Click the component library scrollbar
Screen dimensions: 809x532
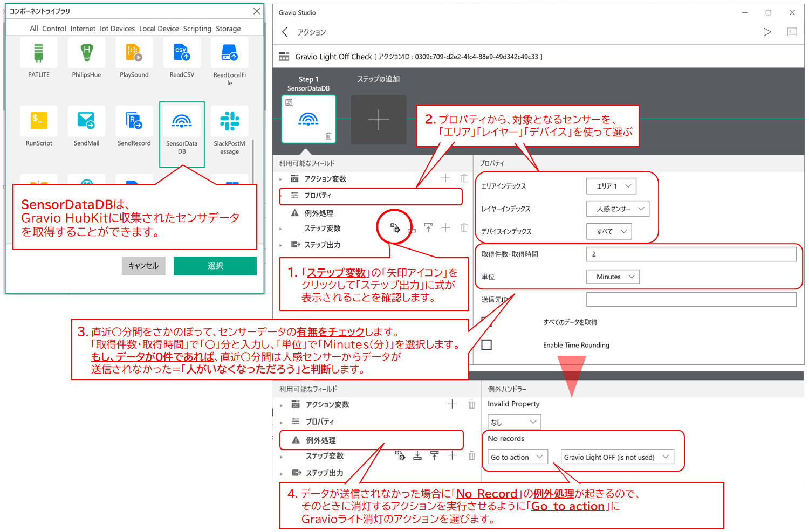[x=253, y=162]
